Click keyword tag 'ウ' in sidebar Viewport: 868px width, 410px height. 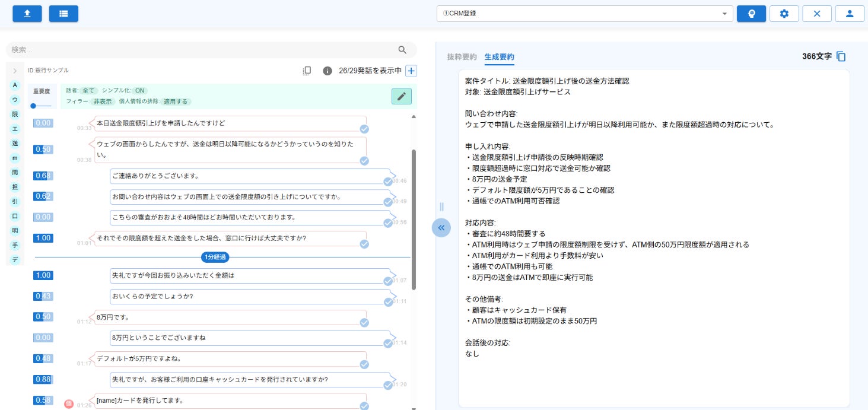pyautogui.click(x=15, y=100)
